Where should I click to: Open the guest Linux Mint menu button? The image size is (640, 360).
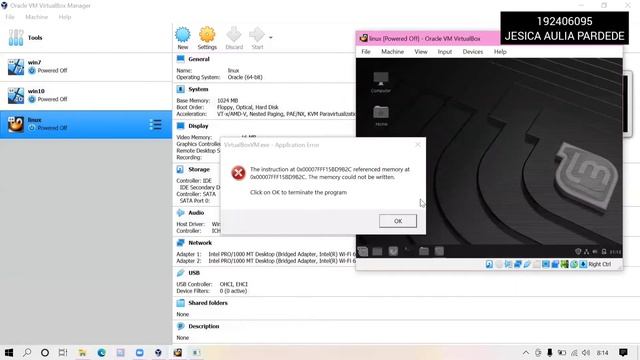pyautogui.click(x=362, y=251)
